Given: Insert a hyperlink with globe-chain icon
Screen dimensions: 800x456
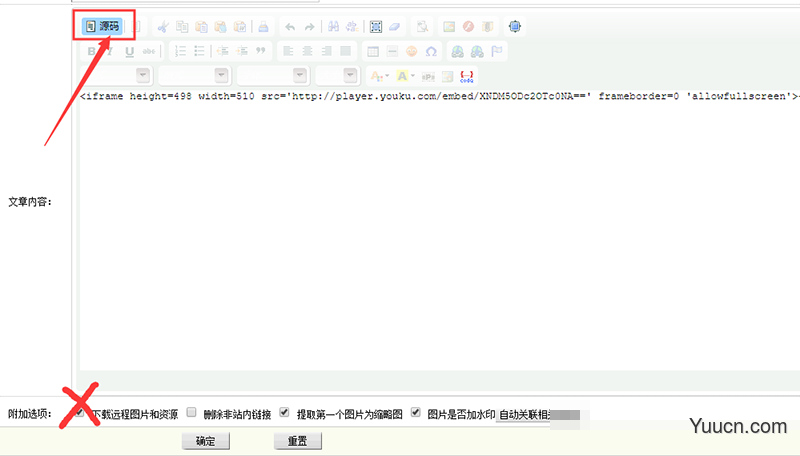Looking at the screenshot, I should click(458, 51).
